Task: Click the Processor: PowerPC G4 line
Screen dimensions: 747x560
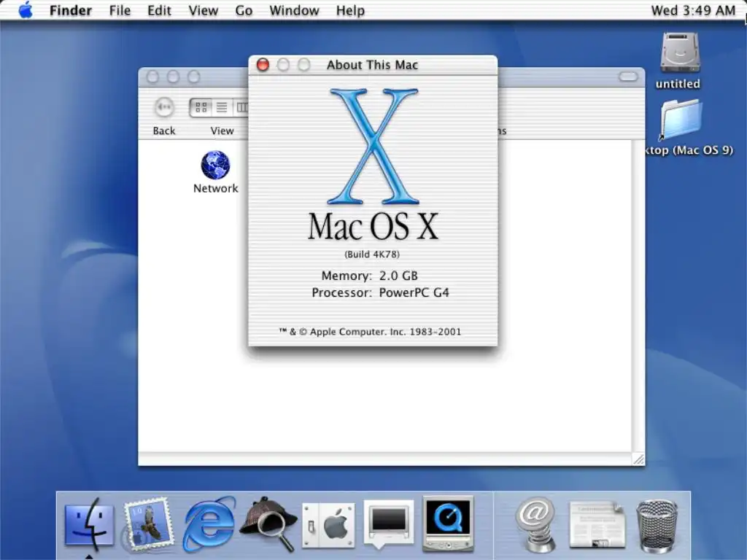Action: tap(380, 292)
